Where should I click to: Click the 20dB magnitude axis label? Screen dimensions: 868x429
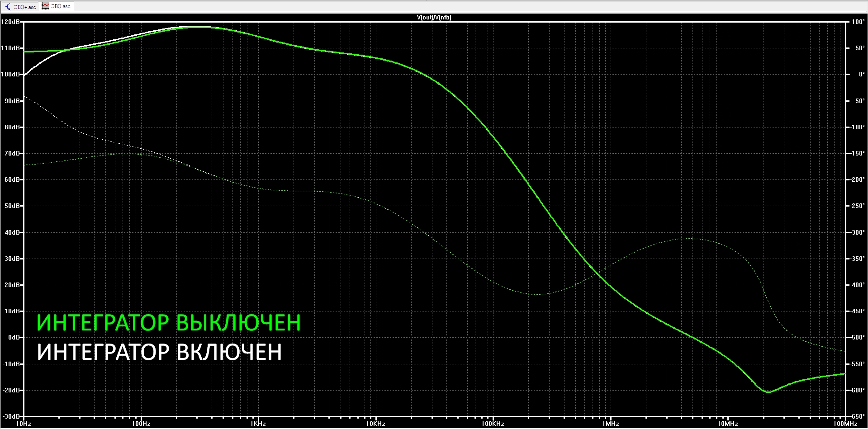click(x=12, y=285)
